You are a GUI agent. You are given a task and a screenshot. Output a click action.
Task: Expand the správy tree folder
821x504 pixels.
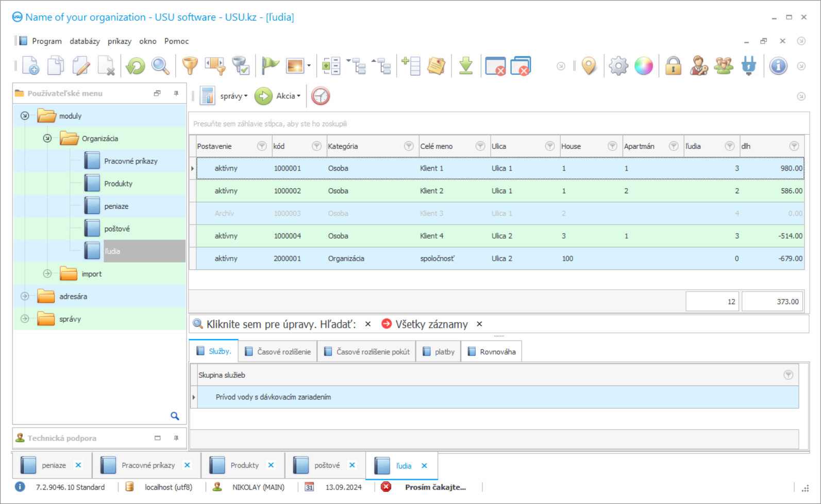coord(25,319)
